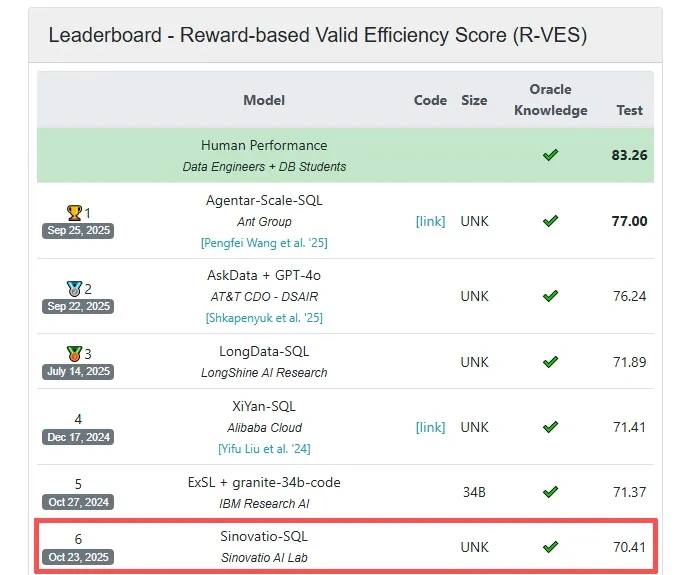689x575 pixels.
Task: Click the Sep 25, 2025 date badge
Action: click(78, 230)
